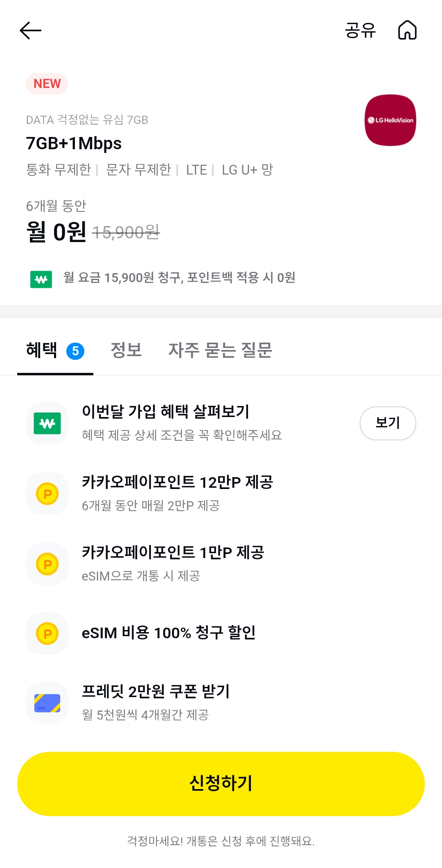Tap the blue benefits count badge 5
Image resolution: width=442 pixels, height=868 pixels.
coord(75,351)
